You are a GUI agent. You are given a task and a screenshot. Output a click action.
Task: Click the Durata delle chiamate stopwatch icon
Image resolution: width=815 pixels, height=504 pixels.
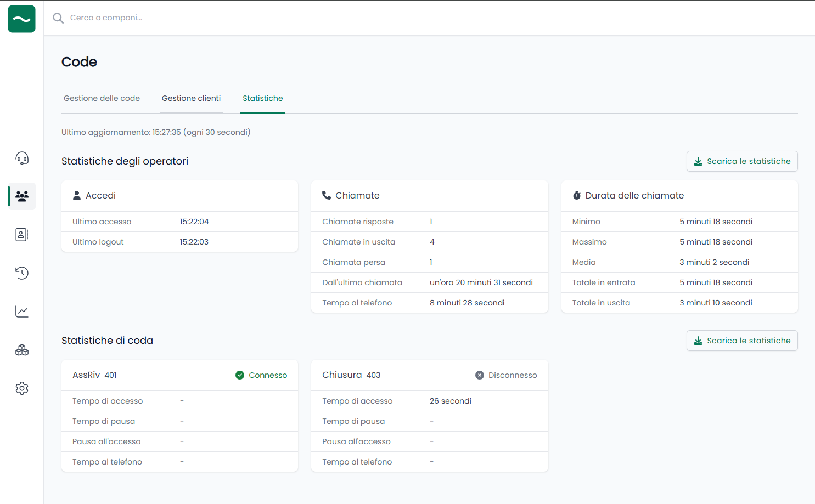click(x=576, y=196)
